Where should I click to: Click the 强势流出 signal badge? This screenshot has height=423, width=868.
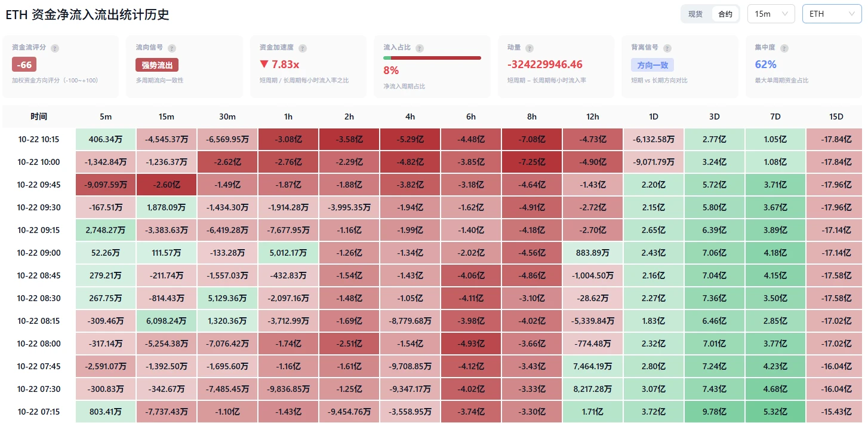157,65
